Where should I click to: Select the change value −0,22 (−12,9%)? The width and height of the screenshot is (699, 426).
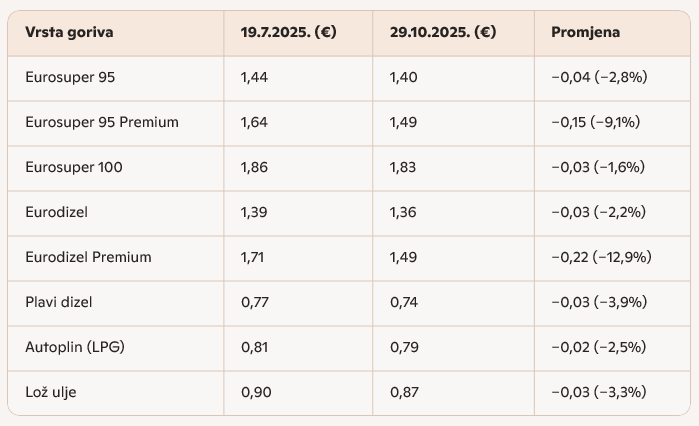click(x=601, y=257)
